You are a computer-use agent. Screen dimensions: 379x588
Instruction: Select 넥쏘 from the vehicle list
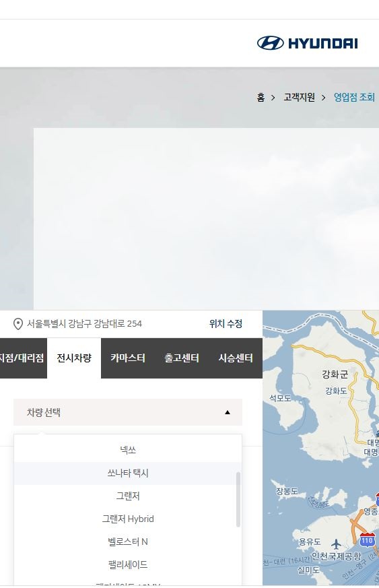point(128,450)
